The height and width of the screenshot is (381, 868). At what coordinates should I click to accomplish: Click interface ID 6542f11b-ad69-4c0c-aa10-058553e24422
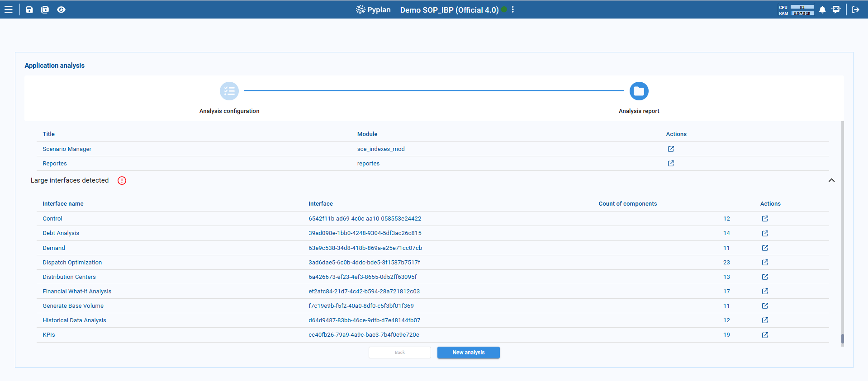(x=365, y=219)
